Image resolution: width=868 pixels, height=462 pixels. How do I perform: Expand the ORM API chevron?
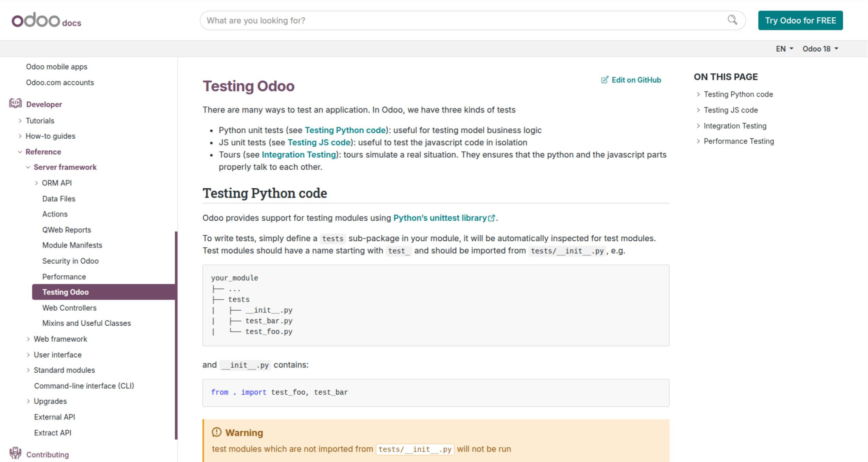click(36, 183)
